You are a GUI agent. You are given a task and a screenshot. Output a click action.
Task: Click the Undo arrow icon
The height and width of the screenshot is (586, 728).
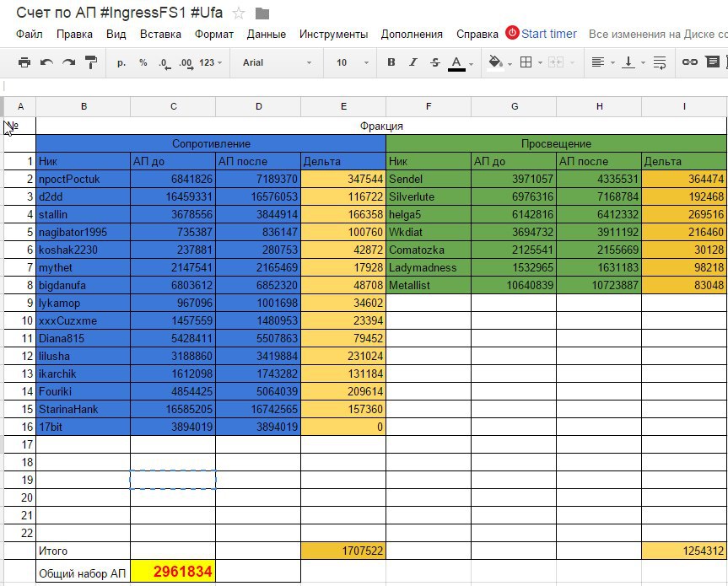click(x=46, y=62)
